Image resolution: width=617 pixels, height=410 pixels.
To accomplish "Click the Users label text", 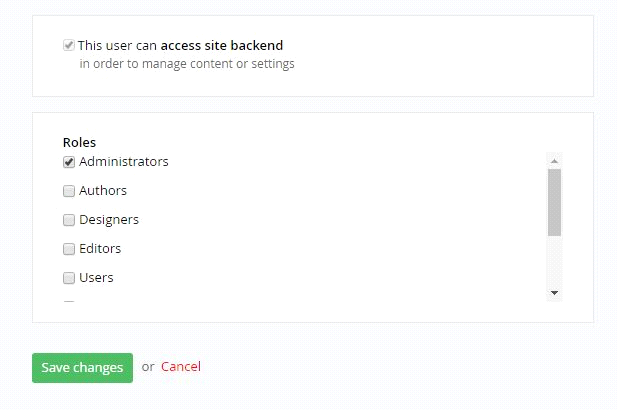I will coord(96,277).
